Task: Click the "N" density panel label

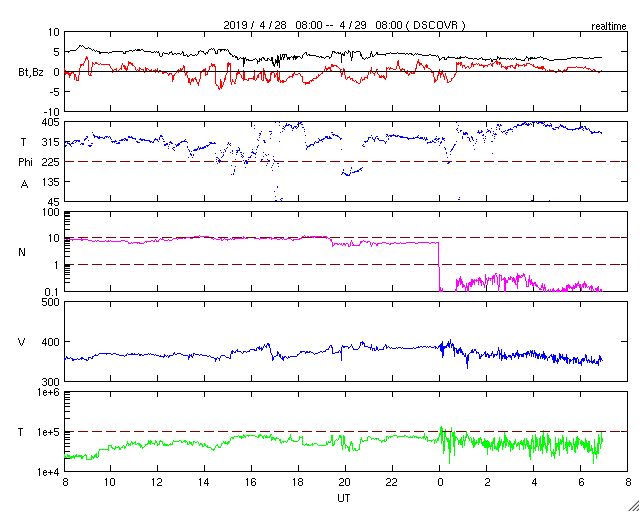Action: click(22, 252)
